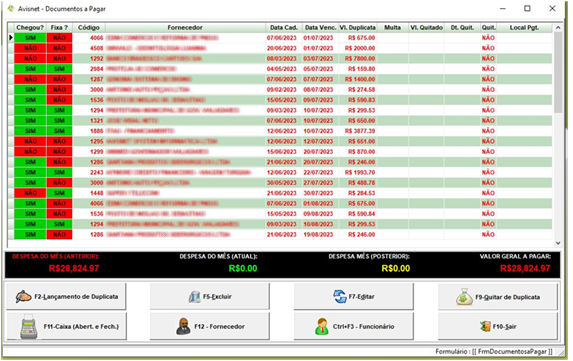
Task: Click the Vl. Duplicata column header
Action: 357,27
